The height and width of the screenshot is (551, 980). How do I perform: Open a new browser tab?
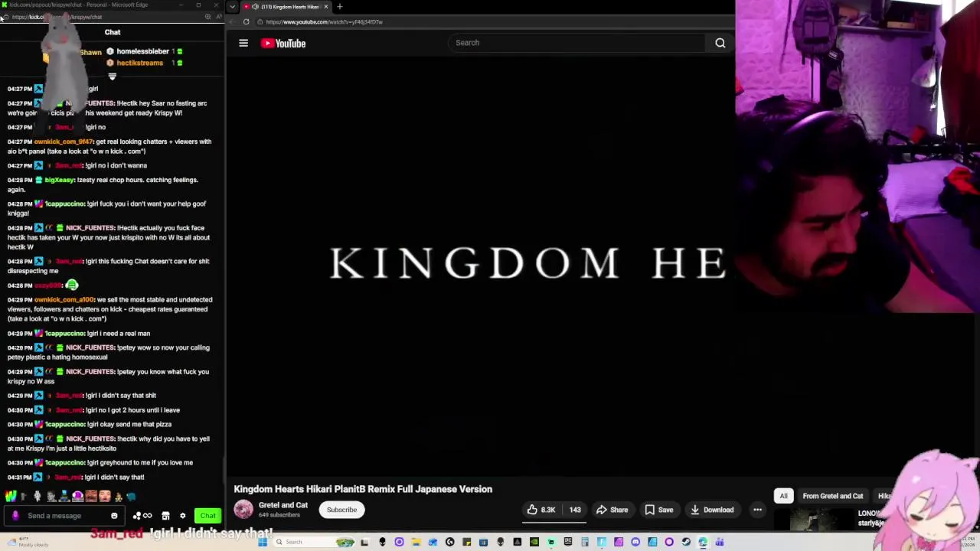[x=340, y=7]
